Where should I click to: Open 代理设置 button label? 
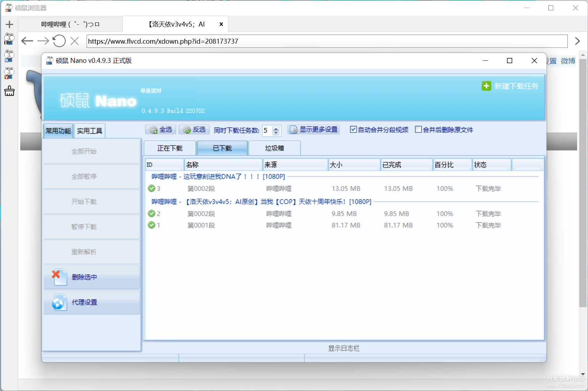[x=84, y=302]
